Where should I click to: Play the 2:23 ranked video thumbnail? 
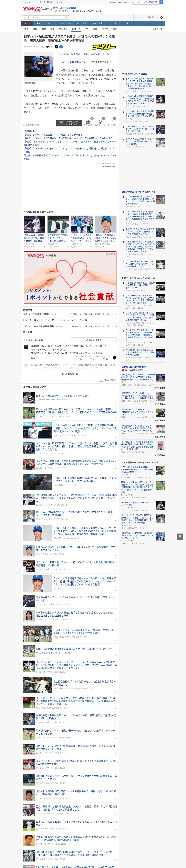click(160, 299)
